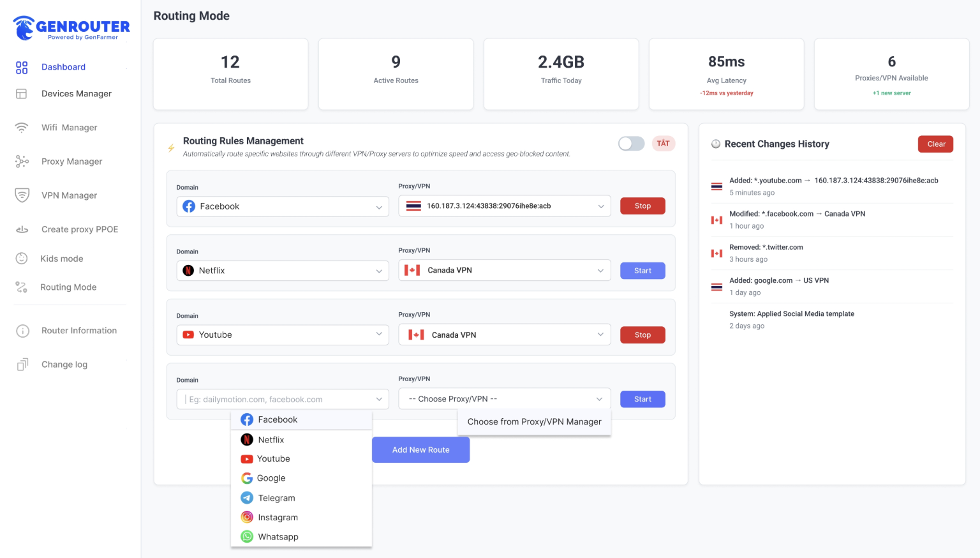Image resolution: width=980 pixels, height=558 pixels.
Task: Click the Telegram icon in dropdown list
Action: (247, 498)
